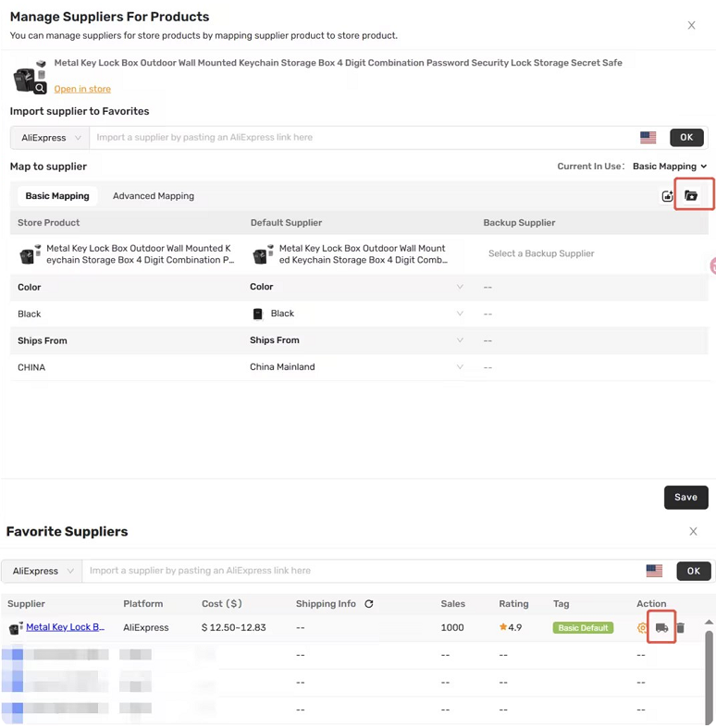
Task: Click the US flag in top import bar
Action: (x=648, y=138)
